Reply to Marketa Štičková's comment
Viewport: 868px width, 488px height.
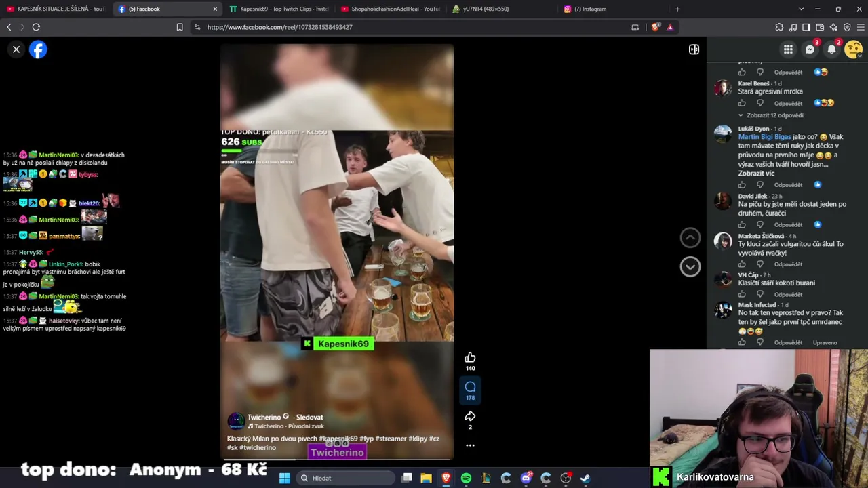tap(788, 264)
